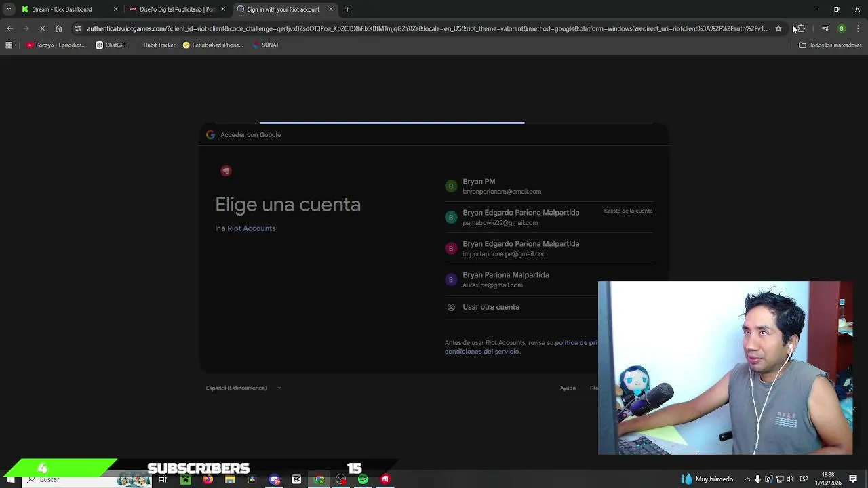Viewport: 868px width, 488px height.
Task: Open the media control icon in toolbar
Action: [x=825, y=28]
